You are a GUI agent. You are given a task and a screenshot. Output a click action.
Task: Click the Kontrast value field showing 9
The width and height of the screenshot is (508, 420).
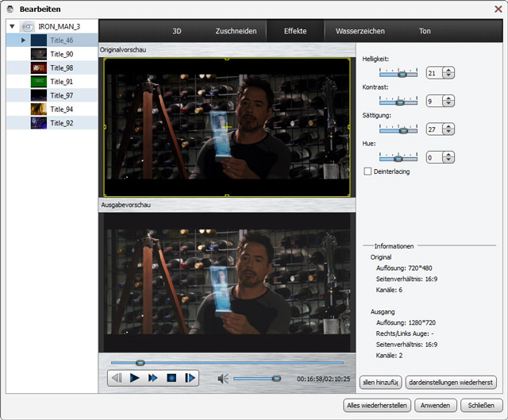(435, 101)
